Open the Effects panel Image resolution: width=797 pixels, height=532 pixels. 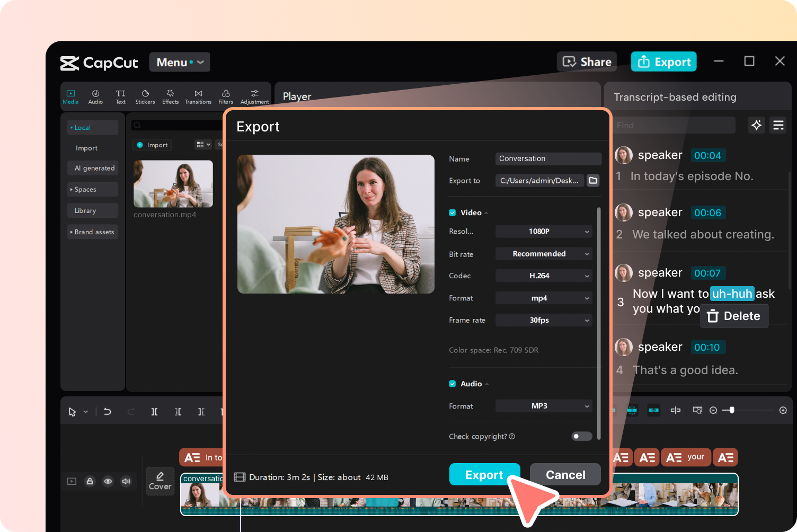[170, 95]
